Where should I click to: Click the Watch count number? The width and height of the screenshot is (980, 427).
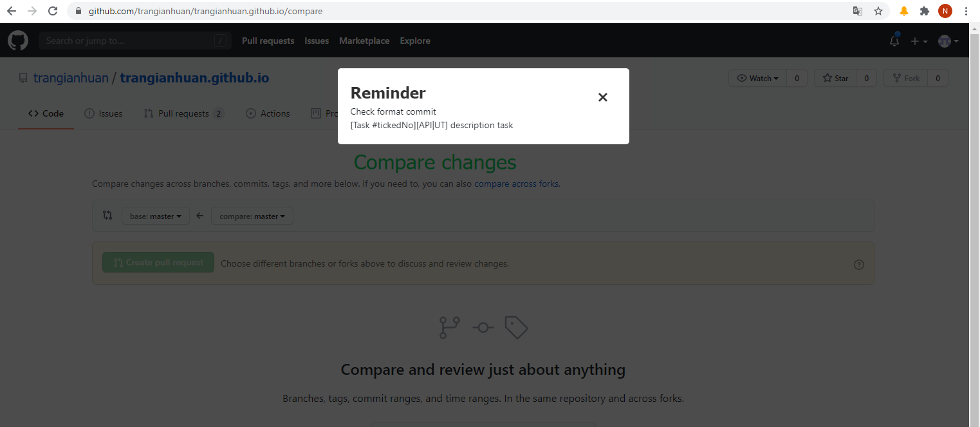point(797,78)
